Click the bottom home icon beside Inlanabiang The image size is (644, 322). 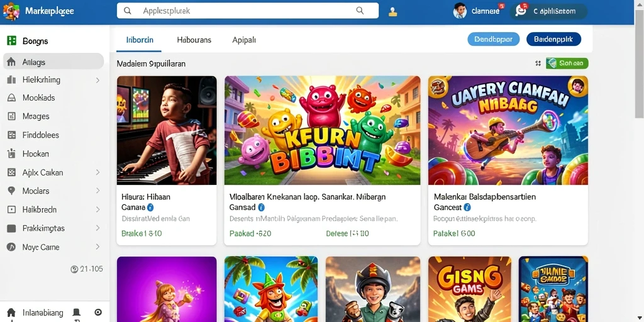[x=11, y=313]
